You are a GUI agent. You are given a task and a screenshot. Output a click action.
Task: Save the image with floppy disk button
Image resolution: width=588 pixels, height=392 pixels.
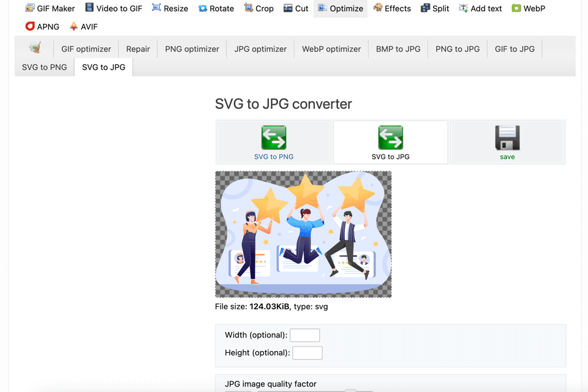click(x=507, y=142)
